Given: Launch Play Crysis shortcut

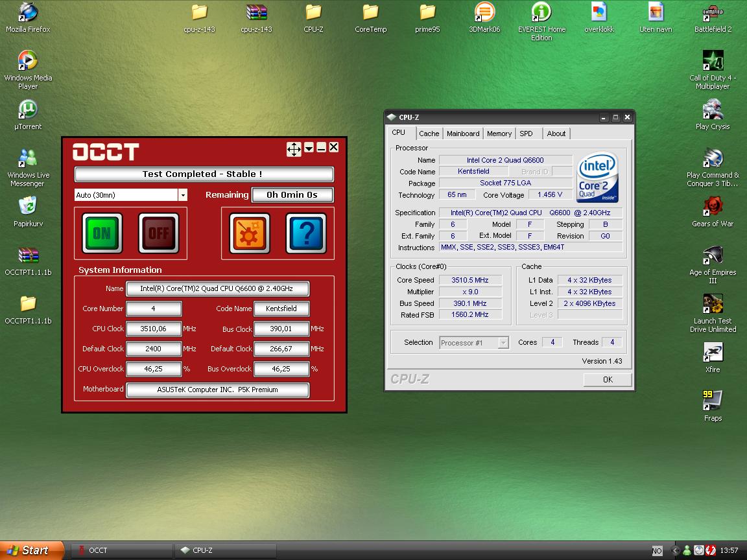Looking at the screenshot, I should coord(713,115).
